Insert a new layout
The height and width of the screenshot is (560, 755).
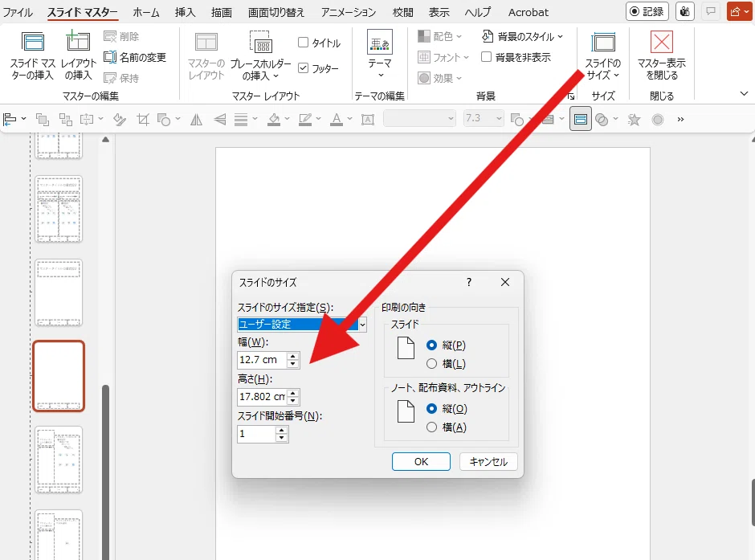(x=79, y=55)
